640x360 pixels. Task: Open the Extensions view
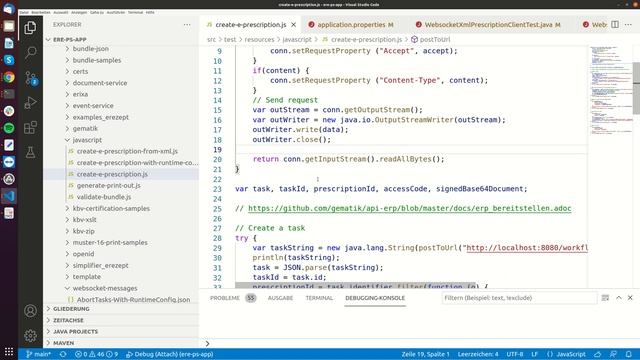pos(30,128)
